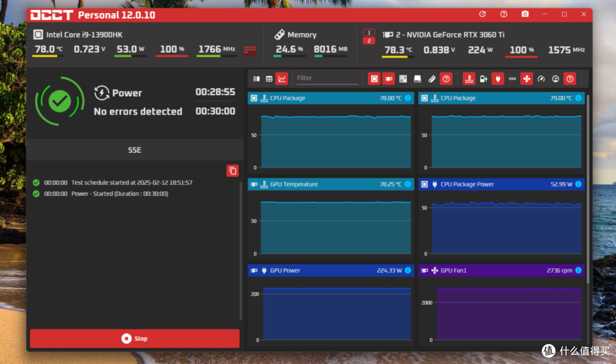Open help from the title bar question mark
This screenshot has width=616, height=364.
[x=504, y=14]
